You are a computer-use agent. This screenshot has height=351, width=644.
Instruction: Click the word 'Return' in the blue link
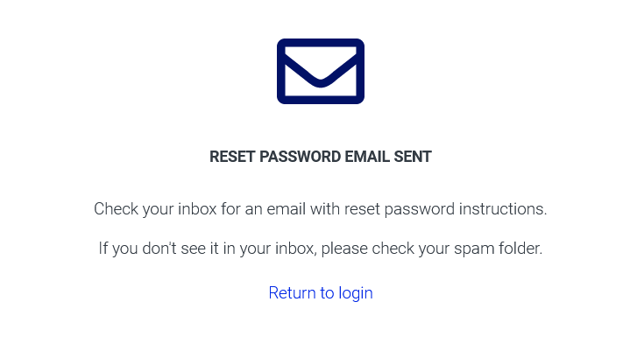click(292, 293)
